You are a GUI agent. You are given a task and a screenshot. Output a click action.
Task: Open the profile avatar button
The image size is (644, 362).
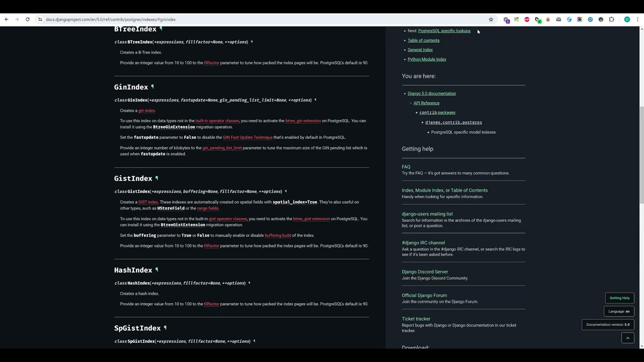pos(627,20)
